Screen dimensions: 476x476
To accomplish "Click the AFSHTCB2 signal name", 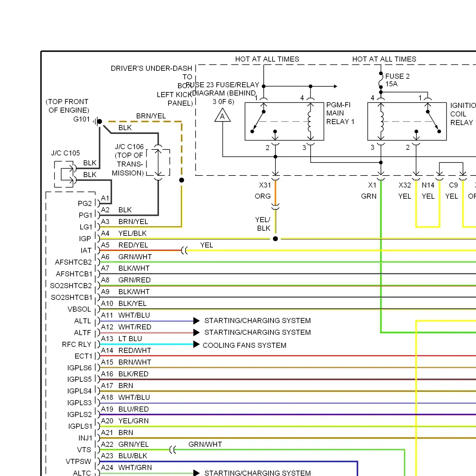I will click(73, 262).
